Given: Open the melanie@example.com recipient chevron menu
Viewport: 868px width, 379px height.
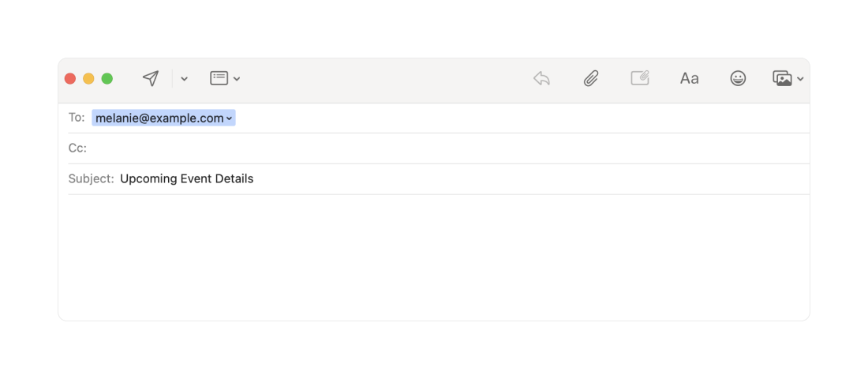Looking at the screenshot, I should click(x=229, y=118).
